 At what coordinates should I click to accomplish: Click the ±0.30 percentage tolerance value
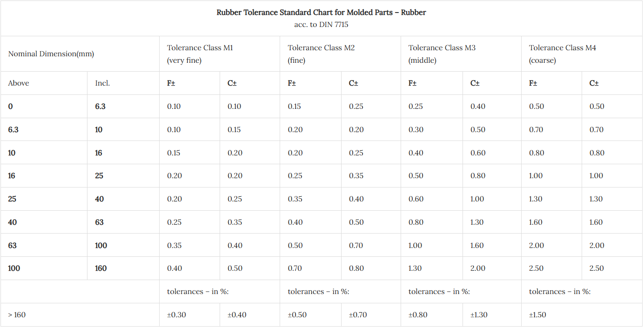(176, 315)
